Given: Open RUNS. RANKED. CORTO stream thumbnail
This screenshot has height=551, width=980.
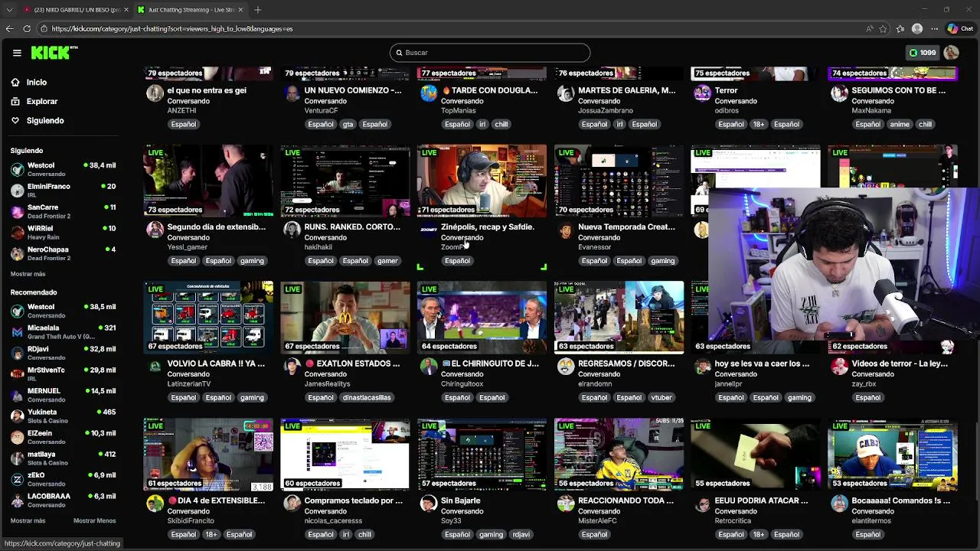Looking at the screenshot, I should click(345, 181).
